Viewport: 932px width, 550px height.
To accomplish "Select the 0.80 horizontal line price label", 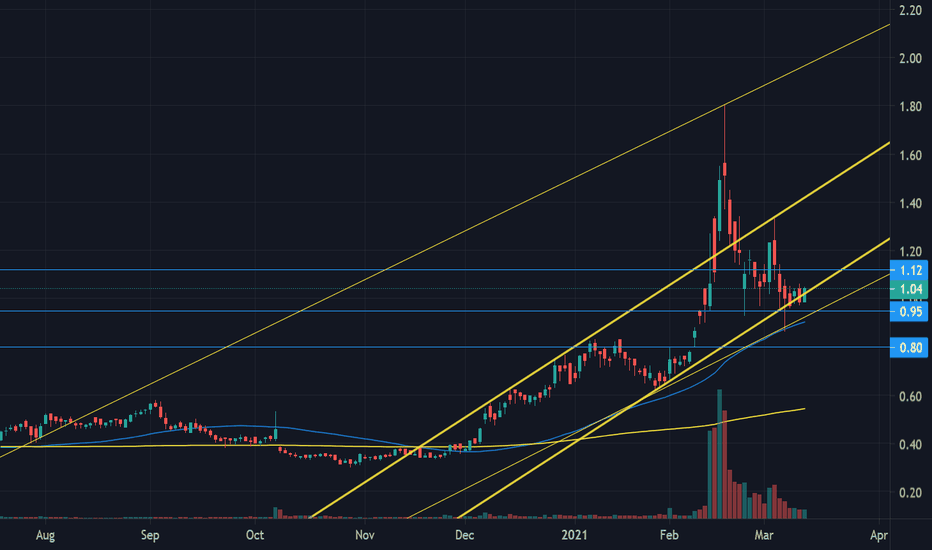I will [909, 347].
